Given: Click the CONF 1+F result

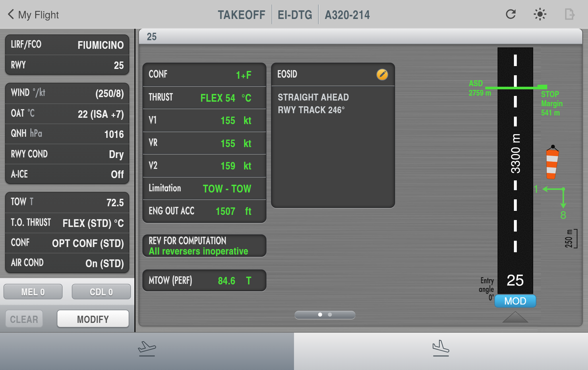Looking at the screenshot, I should click(x=204, y=75).
